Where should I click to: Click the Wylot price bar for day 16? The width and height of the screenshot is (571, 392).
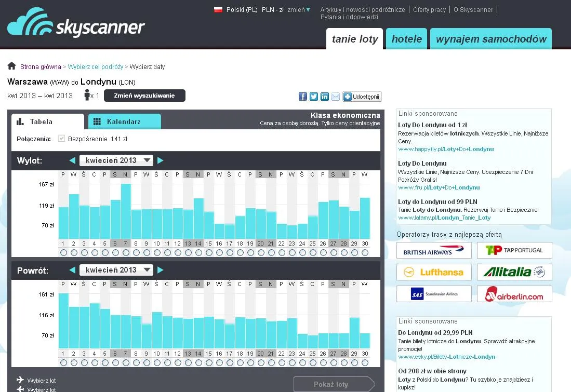219,231
